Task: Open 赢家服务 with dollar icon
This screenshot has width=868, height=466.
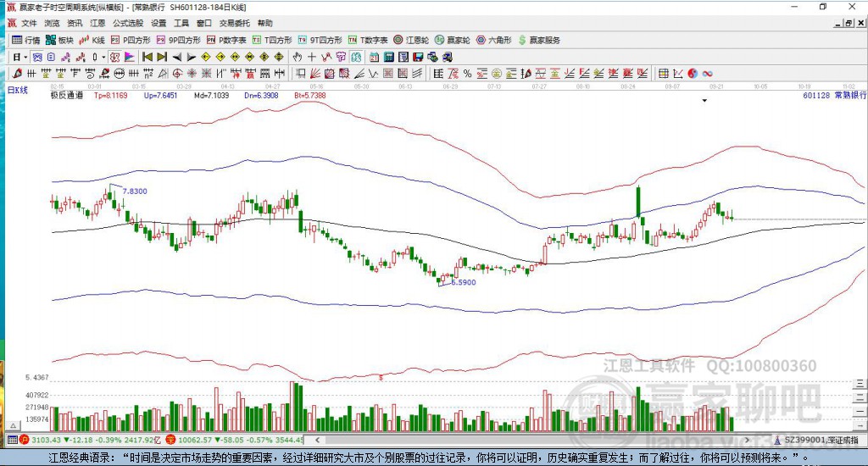Action: point(539,40)
